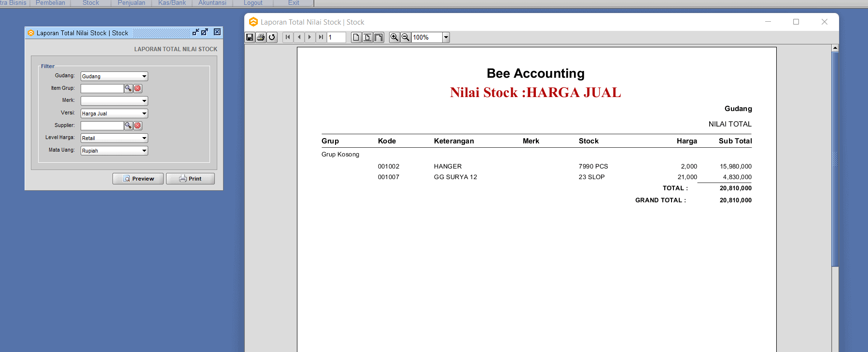Screen dimensions: 868x352
Task: Open the zoom percentage dropdown arrow
Action: click(446, 37)
